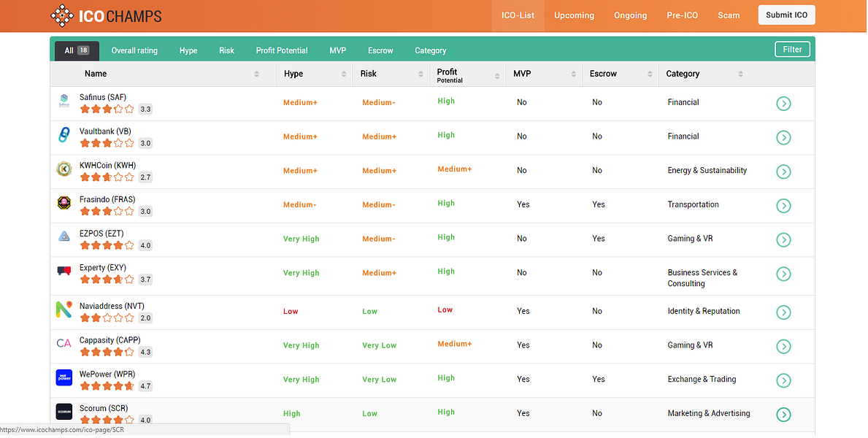The image size is (868, 438).
Task: Click the Frasindo logo icon
Action: (x=64, y=203)
